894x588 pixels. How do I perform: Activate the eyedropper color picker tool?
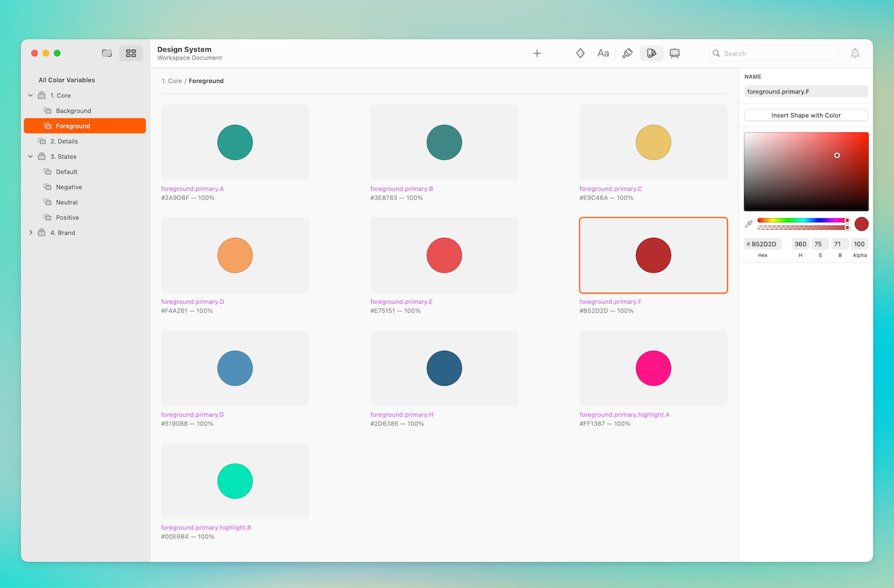(749, 222)
